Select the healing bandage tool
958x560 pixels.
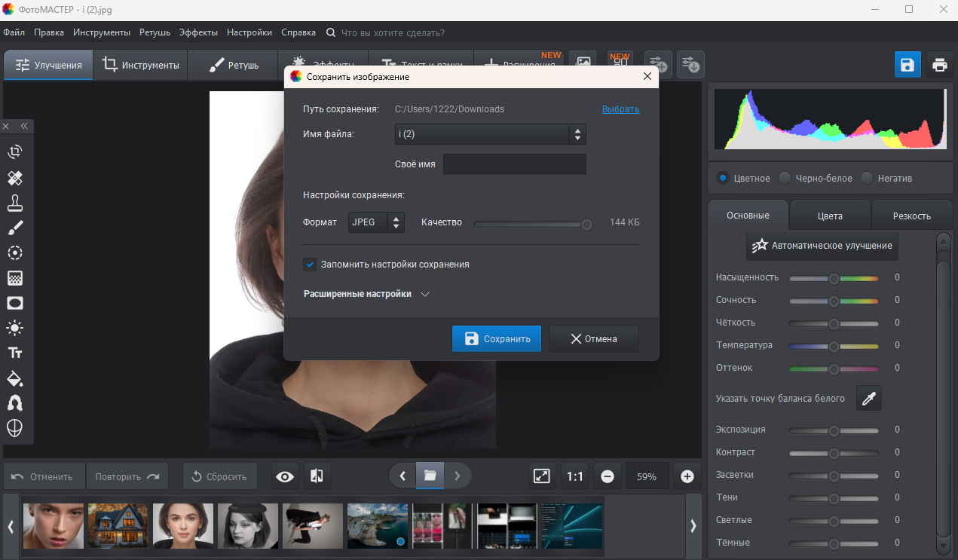click(15, 178)
